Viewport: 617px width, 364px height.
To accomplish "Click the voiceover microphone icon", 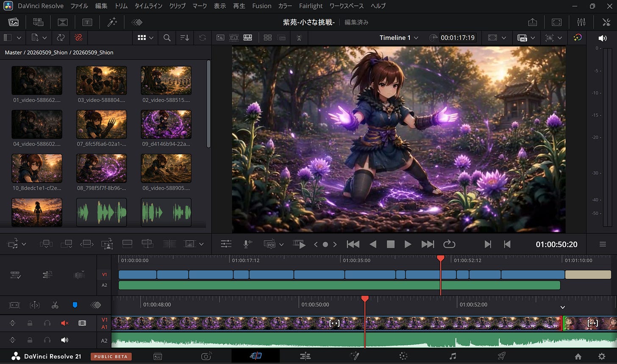I will click(248, 244).
